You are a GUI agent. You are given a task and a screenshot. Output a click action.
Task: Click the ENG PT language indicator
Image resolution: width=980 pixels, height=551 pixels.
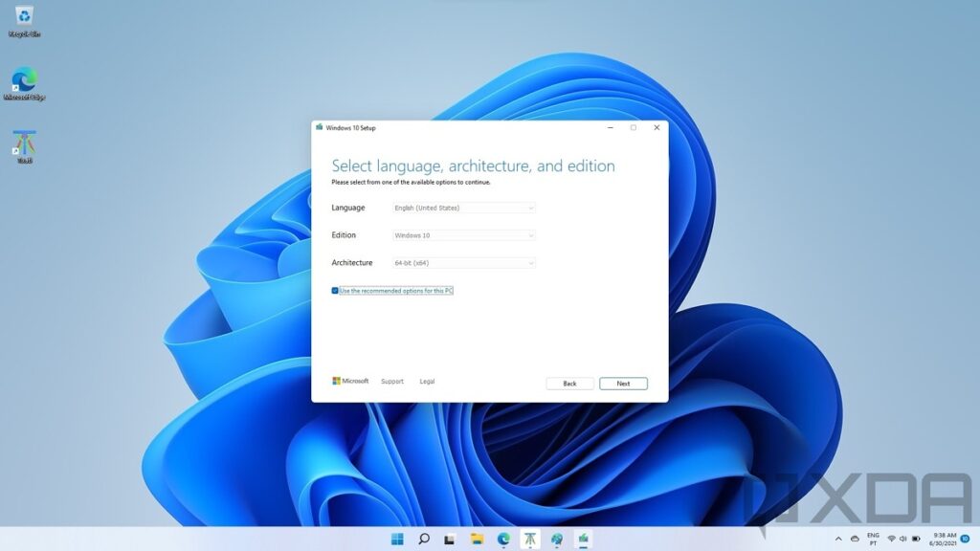[873, 540]
